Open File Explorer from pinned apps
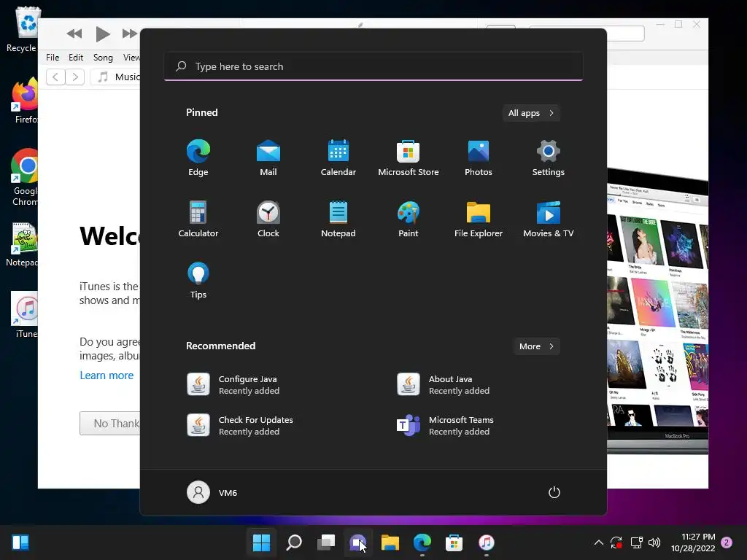The width and height of the screenshot is (747, 560). click(x=479, y=219)
